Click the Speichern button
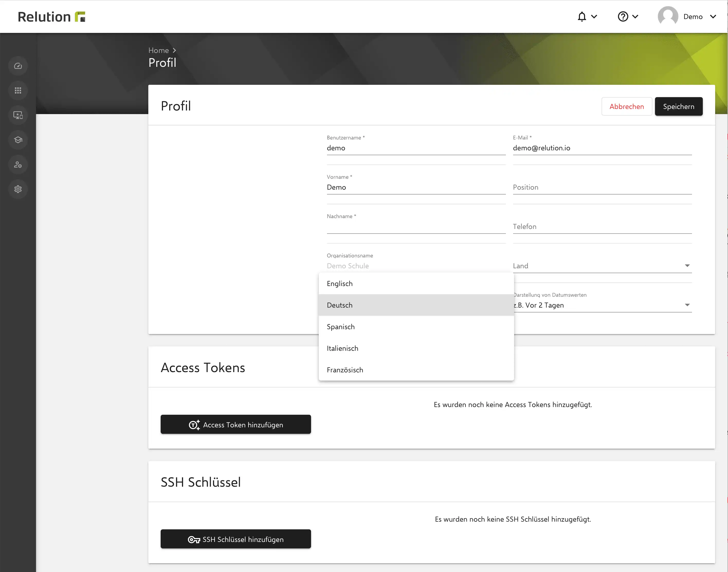 (678, 106)
